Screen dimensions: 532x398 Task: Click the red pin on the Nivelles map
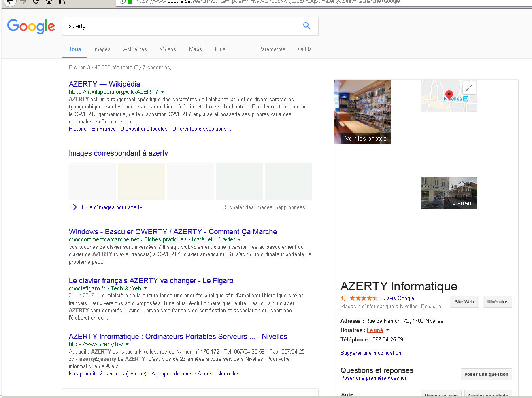click(x=449, y=95)
